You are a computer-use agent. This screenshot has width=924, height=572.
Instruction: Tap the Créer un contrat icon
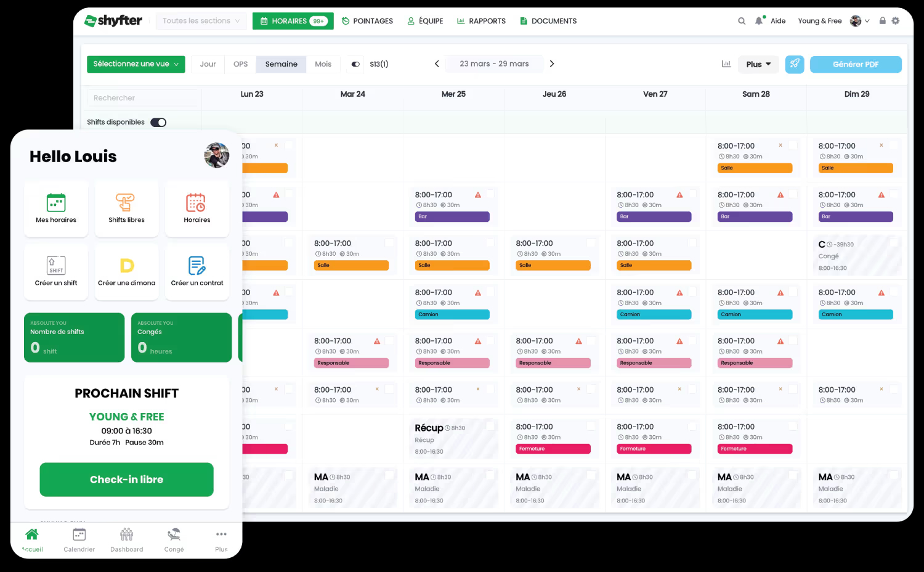pyautogui.click(x=197, y=266)
